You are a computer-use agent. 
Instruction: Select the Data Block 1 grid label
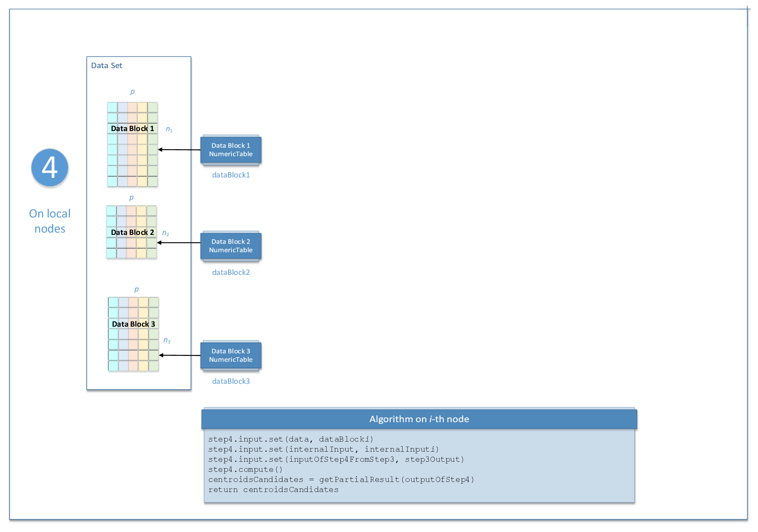132,128
